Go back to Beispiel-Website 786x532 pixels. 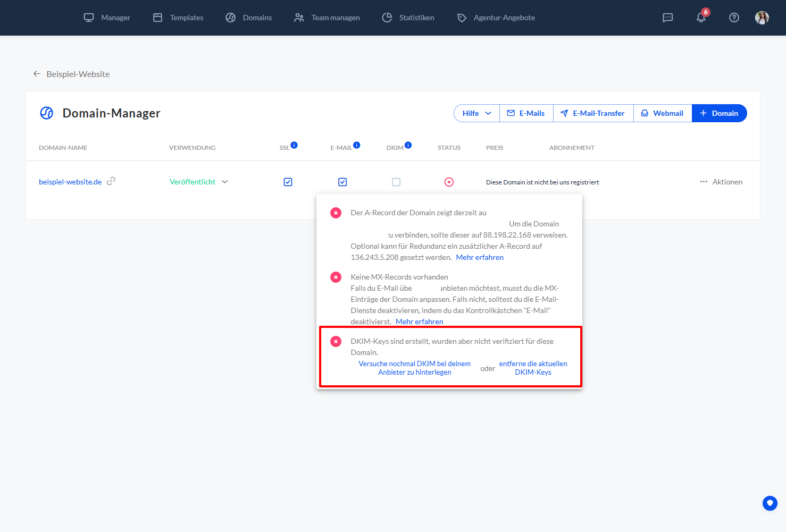[x=71, y=74]
